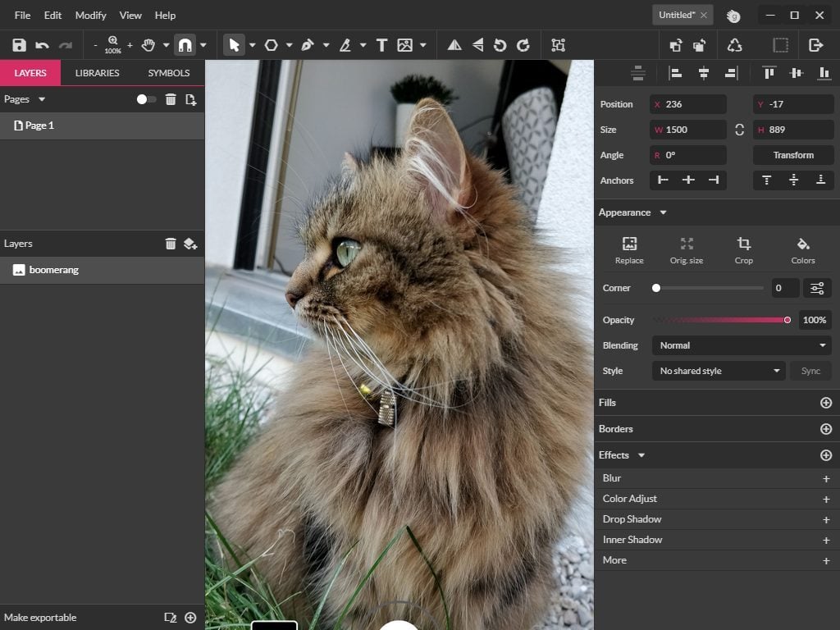The image size is (840, 630).
Task: Open the snapping options arrow
Action: pyautogui.click(x=203, y=46)
